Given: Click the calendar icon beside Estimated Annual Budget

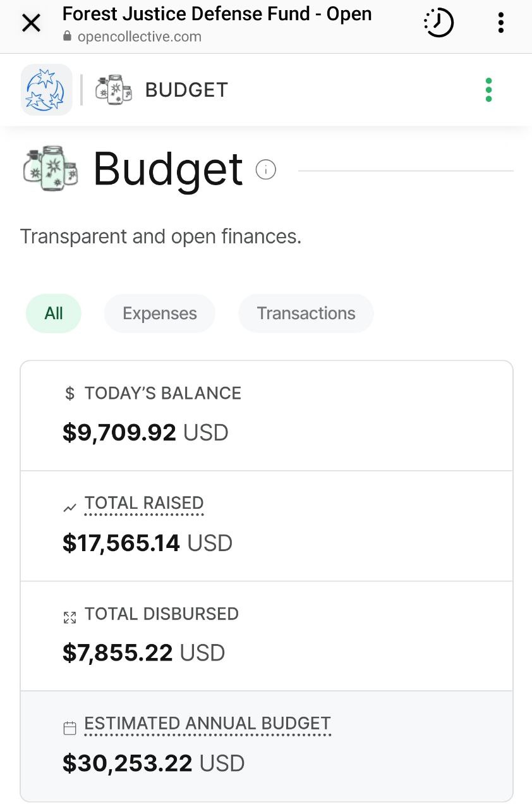Looking at the screenshot, I should 70,728.
